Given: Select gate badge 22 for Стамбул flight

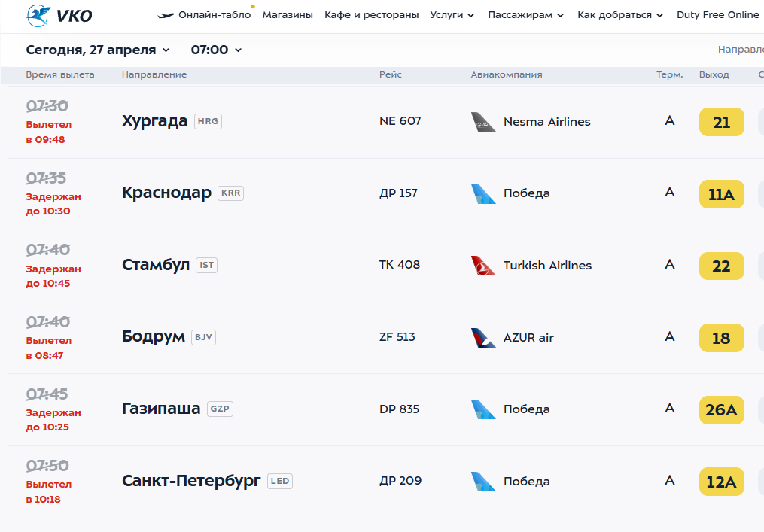Looking at the screenshot, I should click(x=721, y=266).
